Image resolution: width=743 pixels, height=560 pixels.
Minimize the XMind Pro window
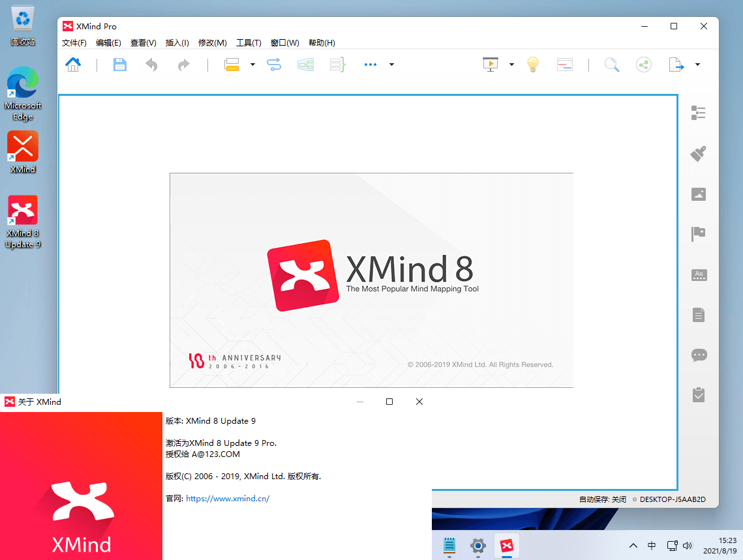coord(644,26)
